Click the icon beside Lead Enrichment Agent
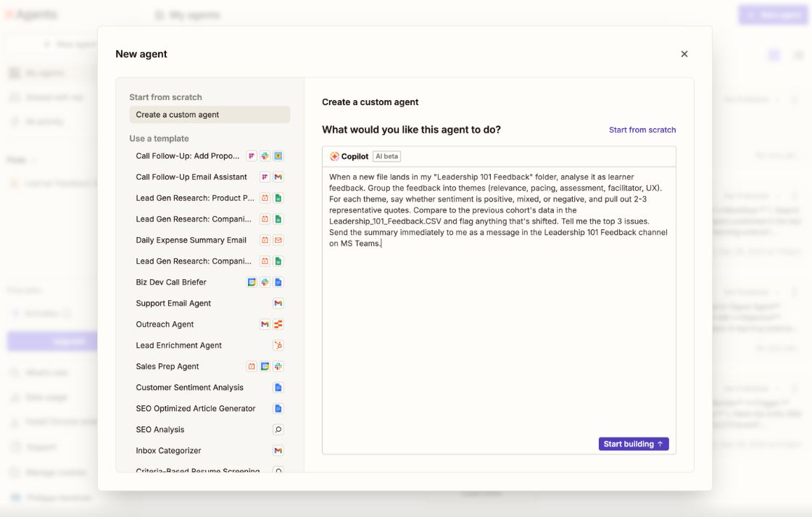Screen dimensions: 812x517 [278, 344]
